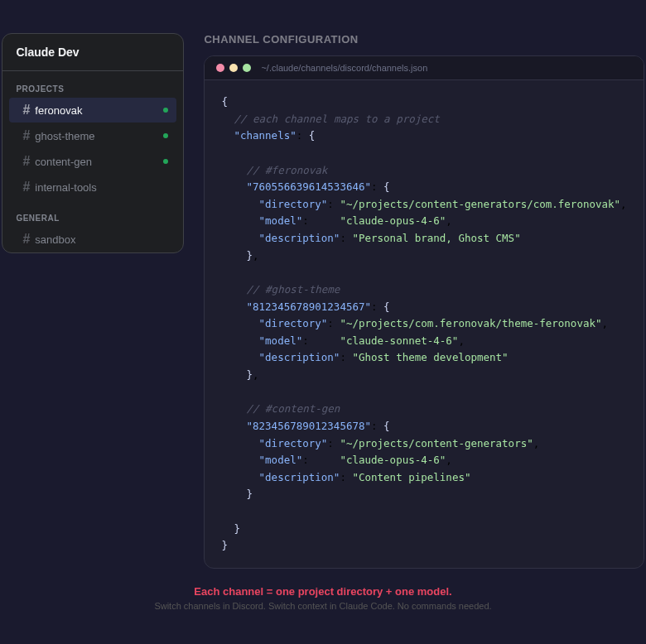Click the "model" key in ghost-theme block

(x=281, y=341)
